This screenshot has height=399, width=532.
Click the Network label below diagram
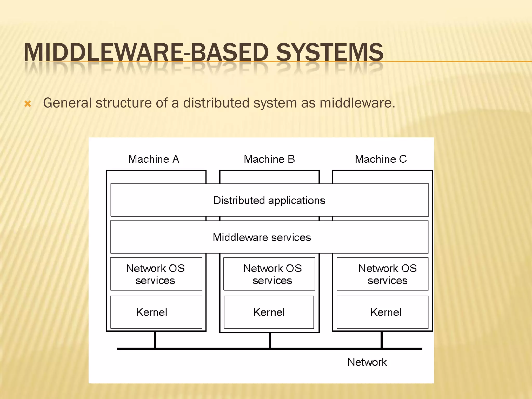[367, 362]
